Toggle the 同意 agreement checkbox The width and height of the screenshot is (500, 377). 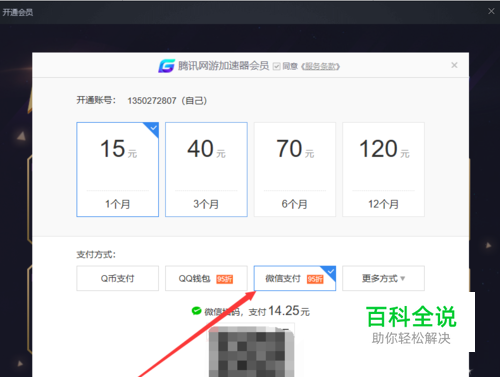pyautogui.click(x=276, y=66)
